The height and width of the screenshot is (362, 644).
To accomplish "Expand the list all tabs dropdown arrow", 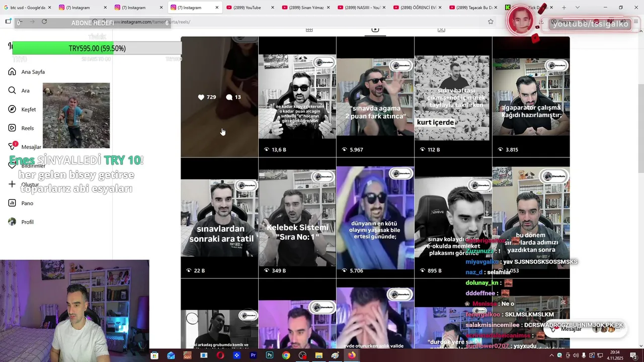I will [x=577, y=8].
